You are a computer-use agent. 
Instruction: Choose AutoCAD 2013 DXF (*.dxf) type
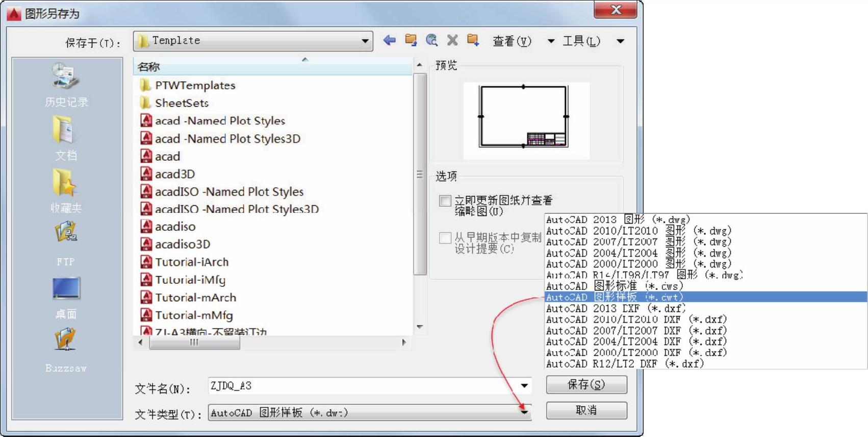point(706,308)
